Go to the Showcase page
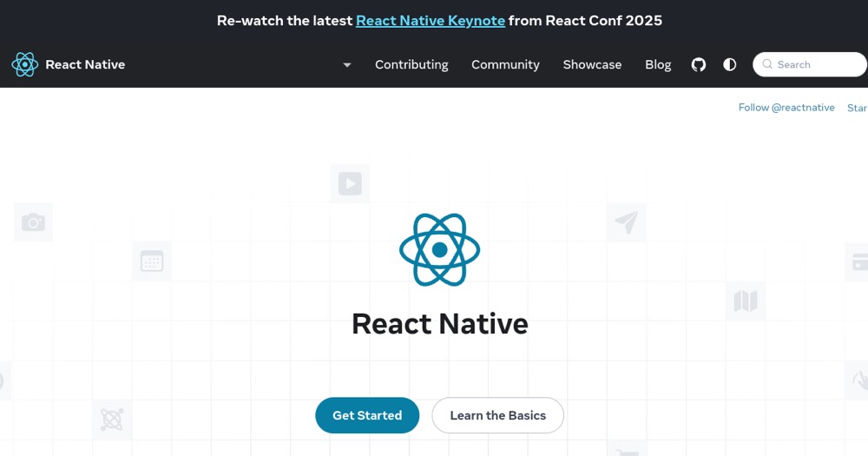 click(592, 65)
